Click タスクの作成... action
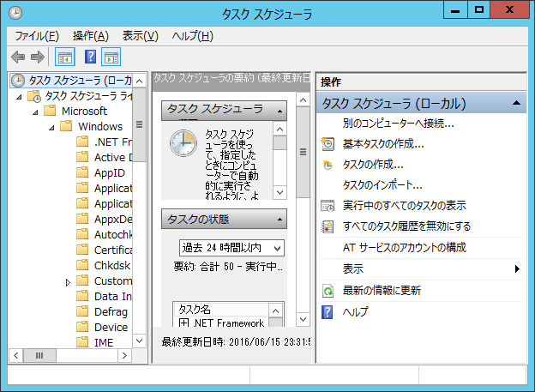The image size is (535, 392). pos(373,165)
